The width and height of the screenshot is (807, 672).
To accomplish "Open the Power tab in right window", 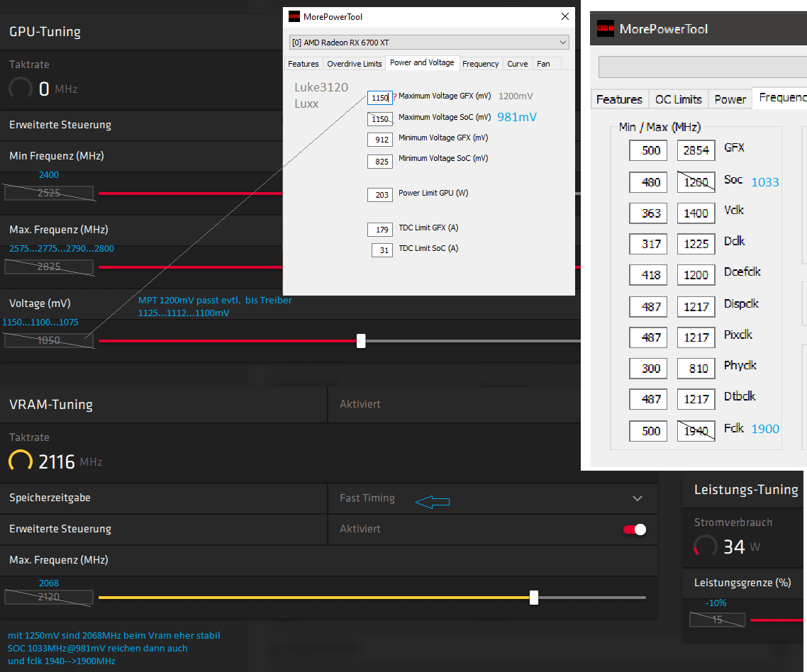I will pos(730,99).
